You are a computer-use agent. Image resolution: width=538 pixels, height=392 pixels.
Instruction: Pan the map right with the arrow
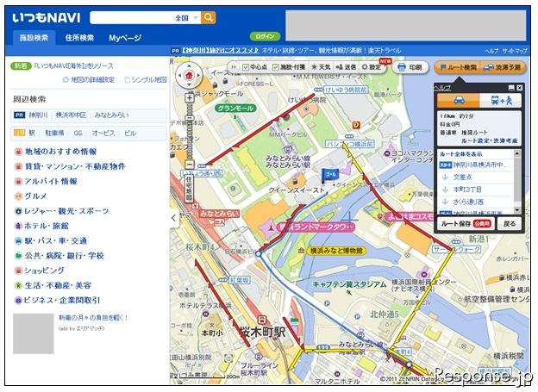[199, 75]
